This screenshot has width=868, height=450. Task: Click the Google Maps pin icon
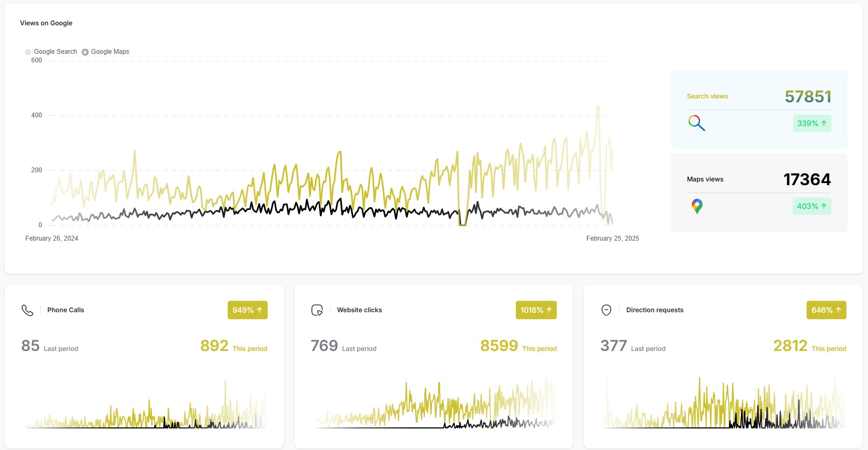point(697,206)
